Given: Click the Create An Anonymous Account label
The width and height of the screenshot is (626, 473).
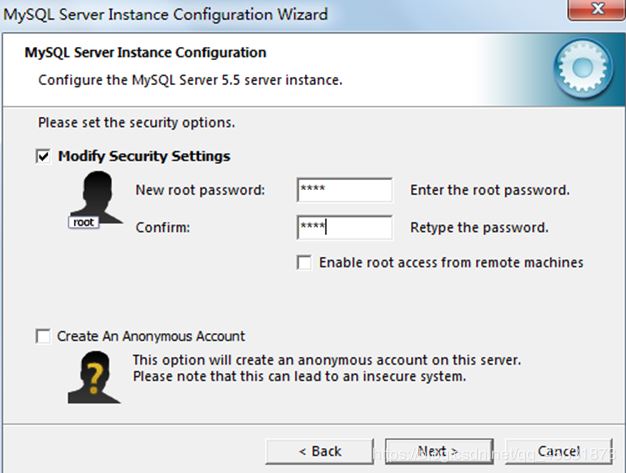Looking at the screenshot, I should pos(151,337).
